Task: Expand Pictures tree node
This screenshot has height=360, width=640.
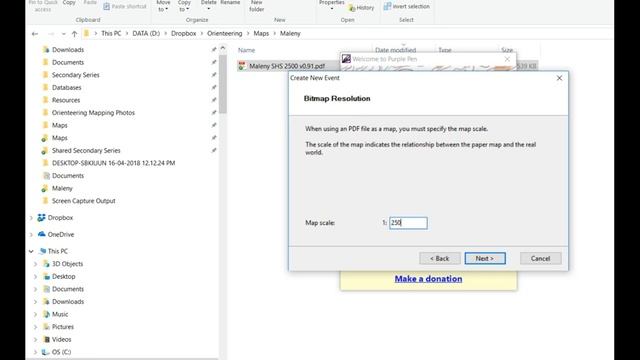Action: pos(36,327)
